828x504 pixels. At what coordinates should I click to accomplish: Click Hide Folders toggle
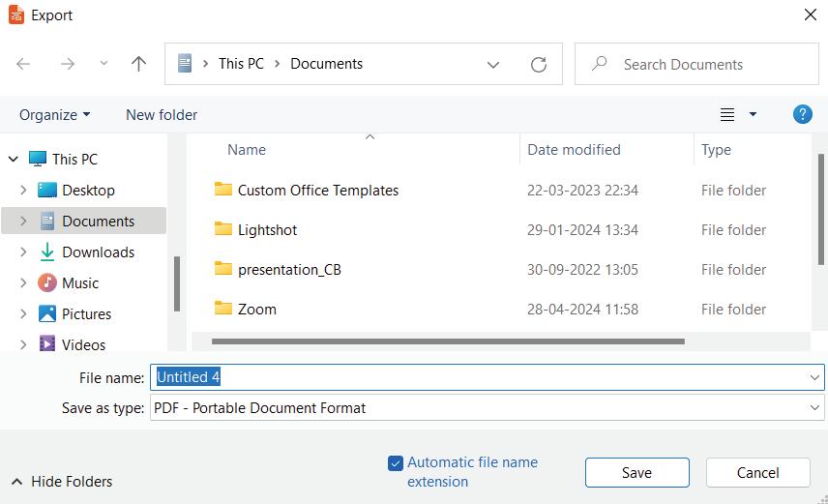click(x=62, y=482)
